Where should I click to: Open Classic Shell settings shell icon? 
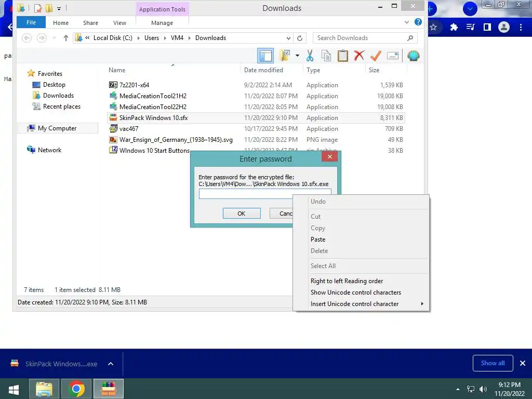[x=413, y=56]
